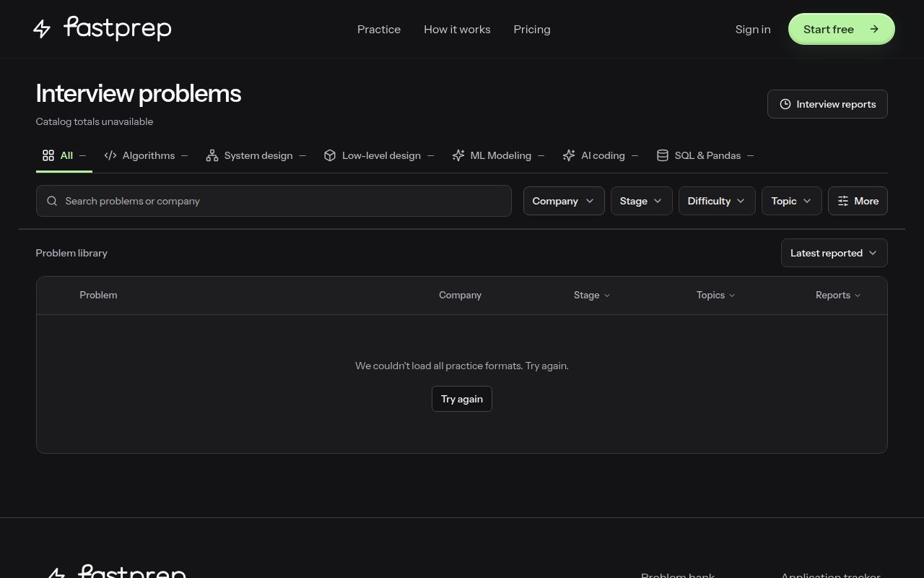Open the Latest reported sort dropdown
The width and height of the screenshot is (924, 578).
coord(834,253)
